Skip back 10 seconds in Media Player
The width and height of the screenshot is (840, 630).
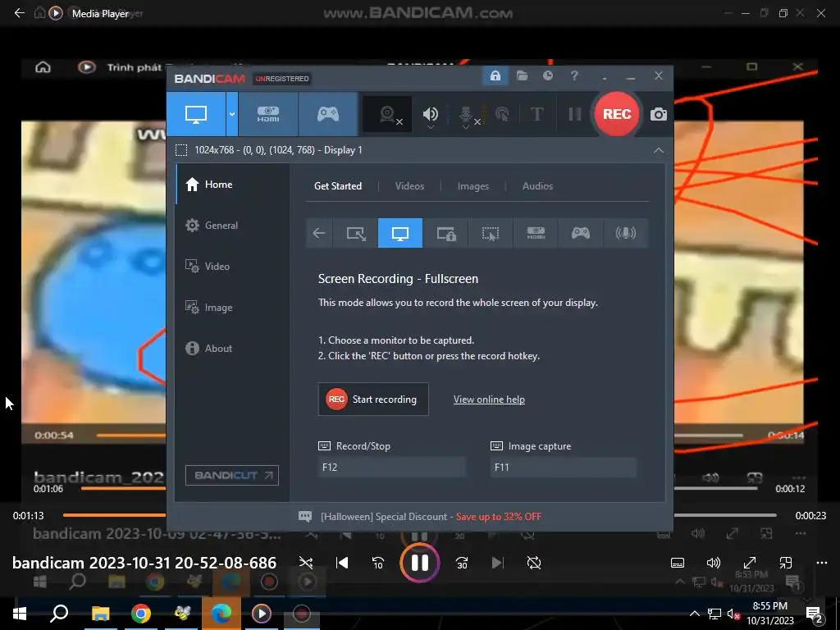[x=377, y=563]
